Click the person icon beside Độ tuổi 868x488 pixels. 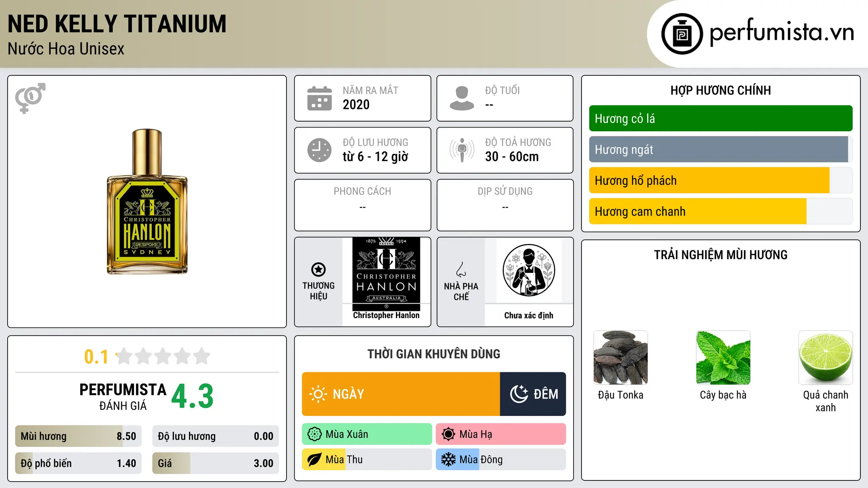[x=462, y=98]
